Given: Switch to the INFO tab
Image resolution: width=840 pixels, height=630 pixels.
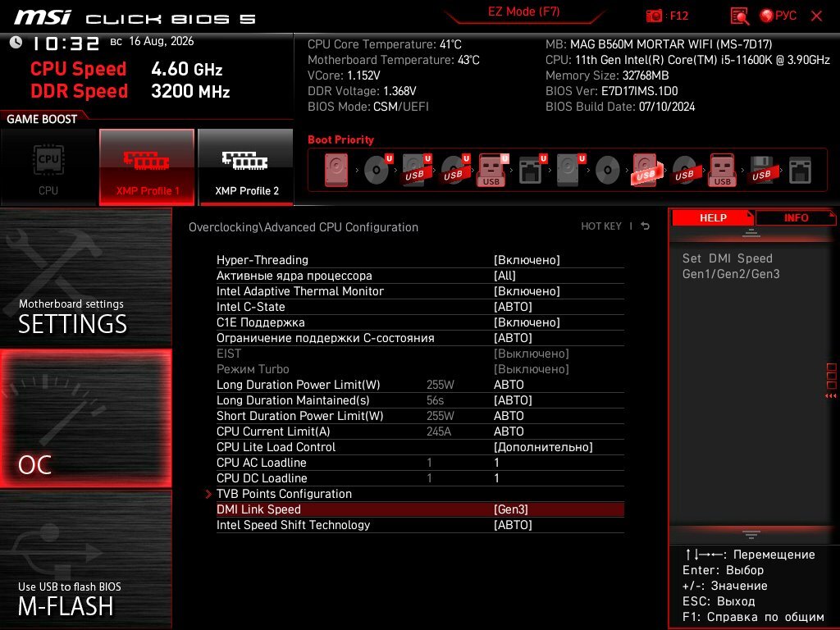Looking at the screenshot, I should [x=796, y=217].
